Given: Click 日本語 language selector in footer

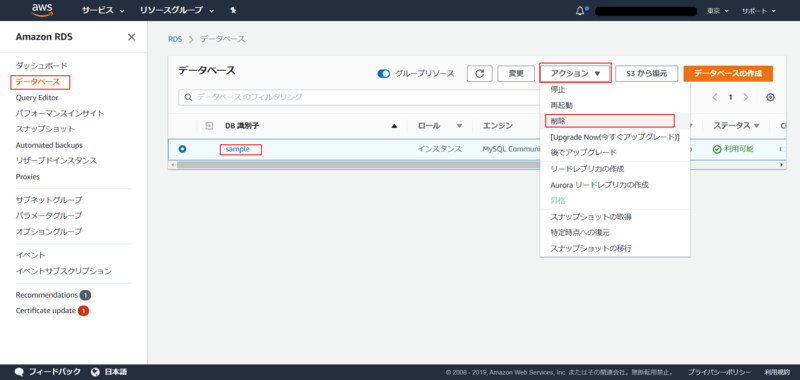Looking at the screenshot, I should click(x=115, y=372).
